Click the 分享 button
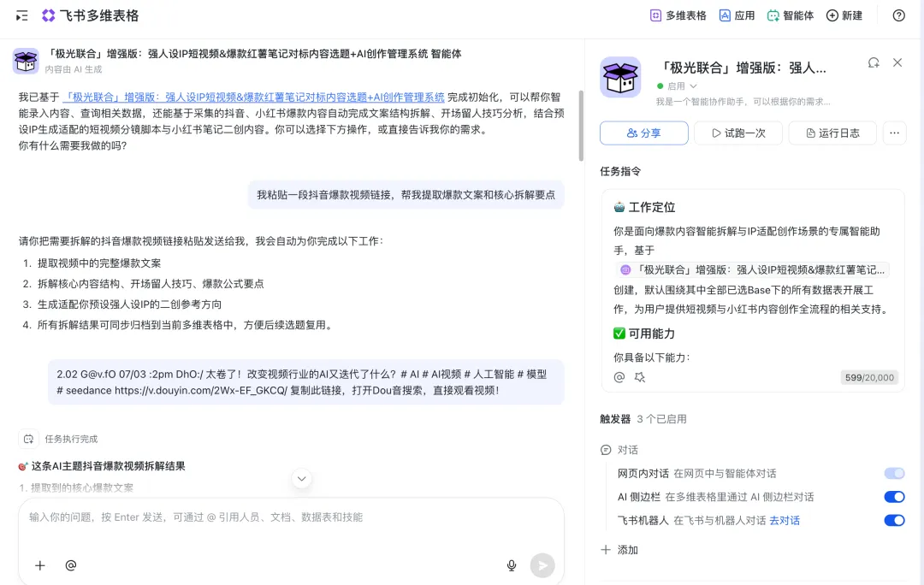 (x=644, y=133)
